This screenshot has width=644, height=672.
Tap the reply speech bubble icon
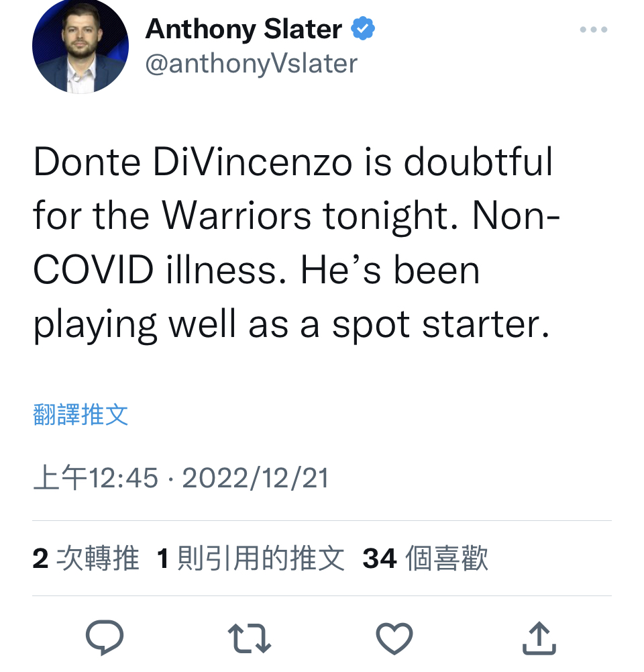coord(105,638)
